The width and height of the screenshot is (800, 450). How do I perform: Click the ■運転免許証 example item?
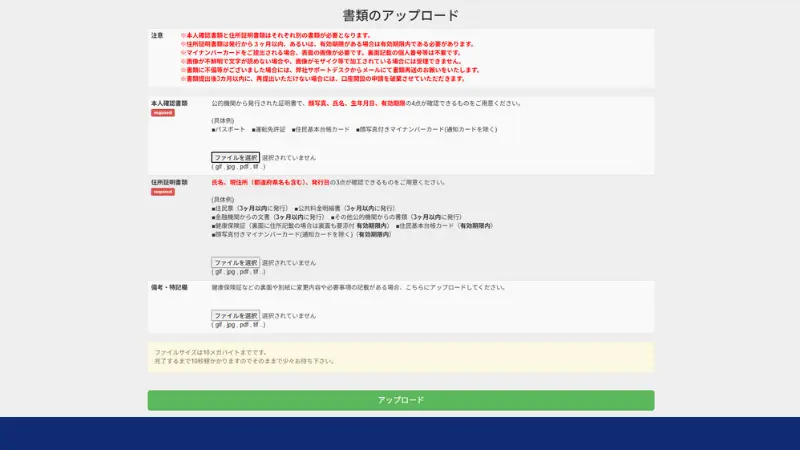pyautogui.click(x=267, y=129)
